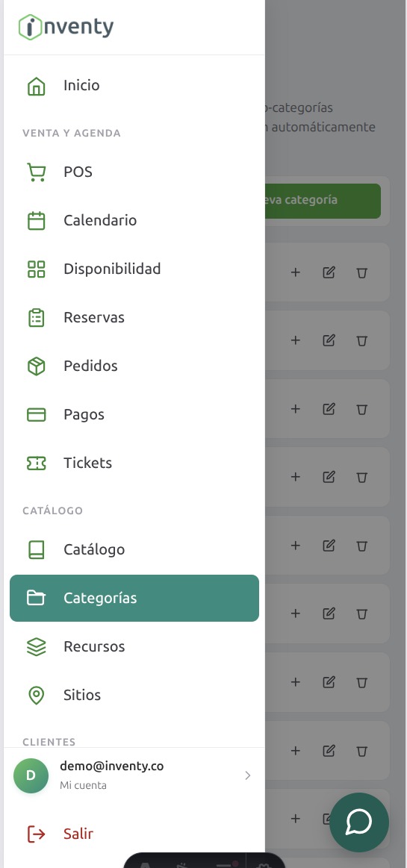The height and width of the screenshot is (868, 407).
Task: Click the Pagos credit card icon
Action: 37,415
